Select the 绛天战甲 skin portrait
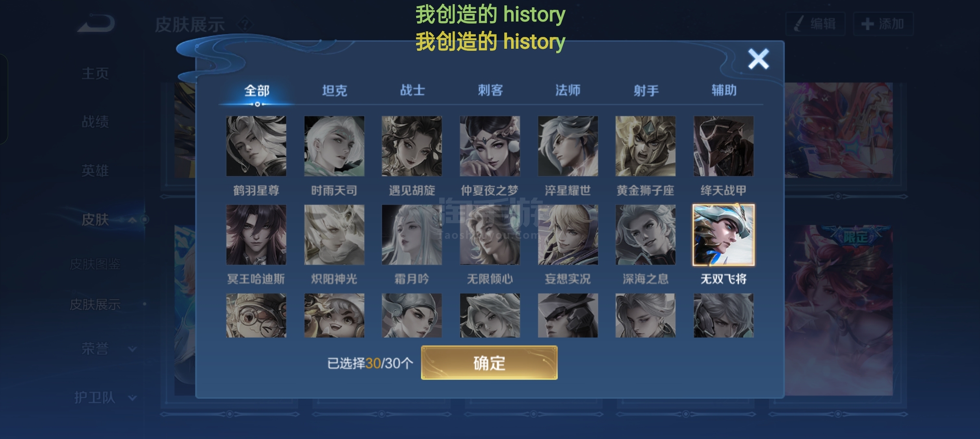The width and height of the screenshot is (980, 439). tap(724, 146)
